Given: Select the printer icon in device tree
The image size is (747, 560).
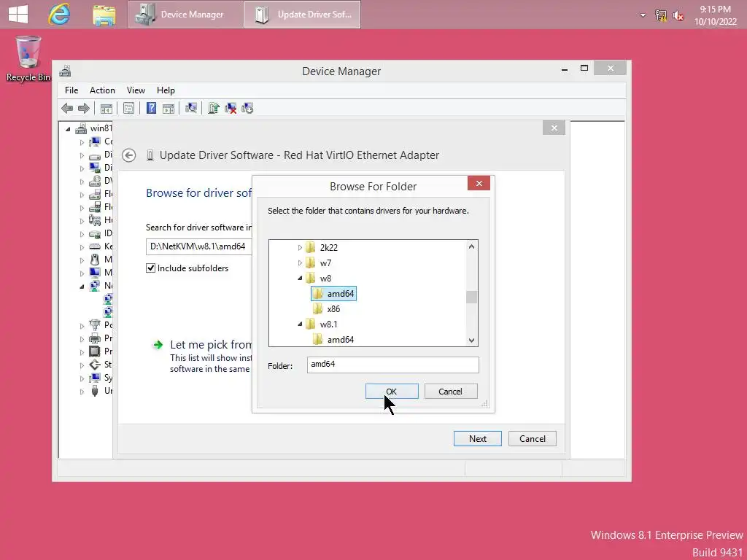Looking at the screenshot, I should (x=95, y=338).
